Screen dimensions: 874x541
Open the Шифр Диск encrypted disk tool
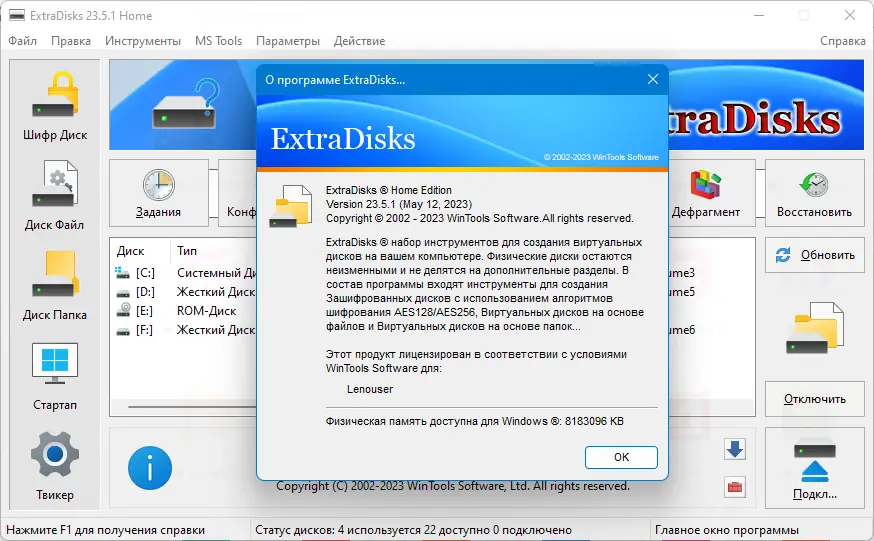coord(55,105)
